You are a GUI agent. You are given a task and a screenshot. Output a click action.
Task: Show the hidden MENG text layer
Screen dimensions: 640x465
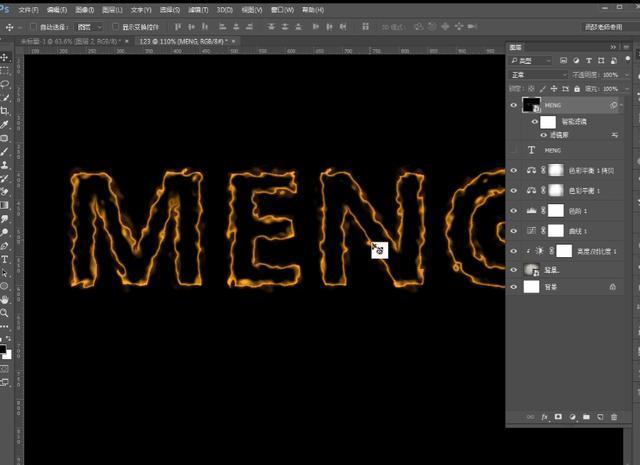click(x=513, y=150)
